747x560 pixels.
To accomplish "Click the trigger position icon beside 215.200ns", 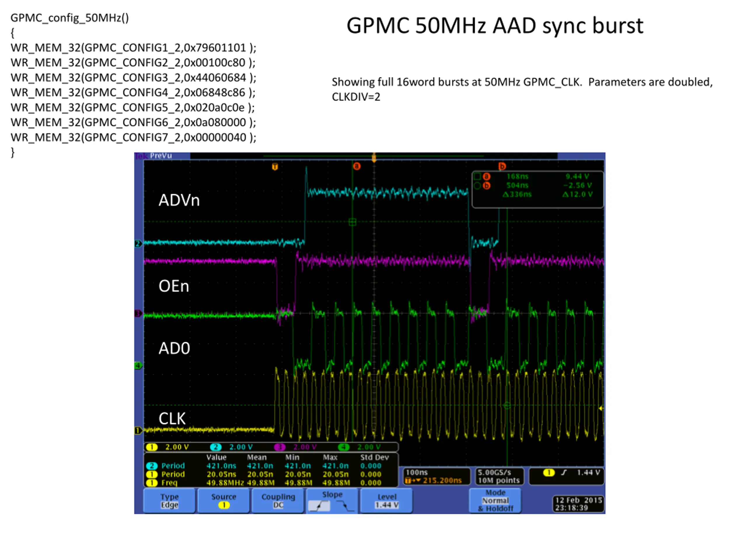I will click(412, 480).
